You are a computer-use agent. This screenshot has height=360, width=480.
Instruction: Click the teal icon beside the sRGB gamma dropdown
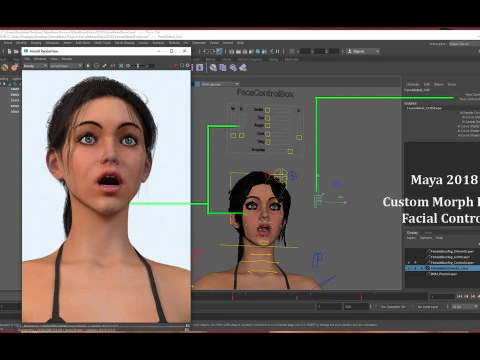[197, 84]
